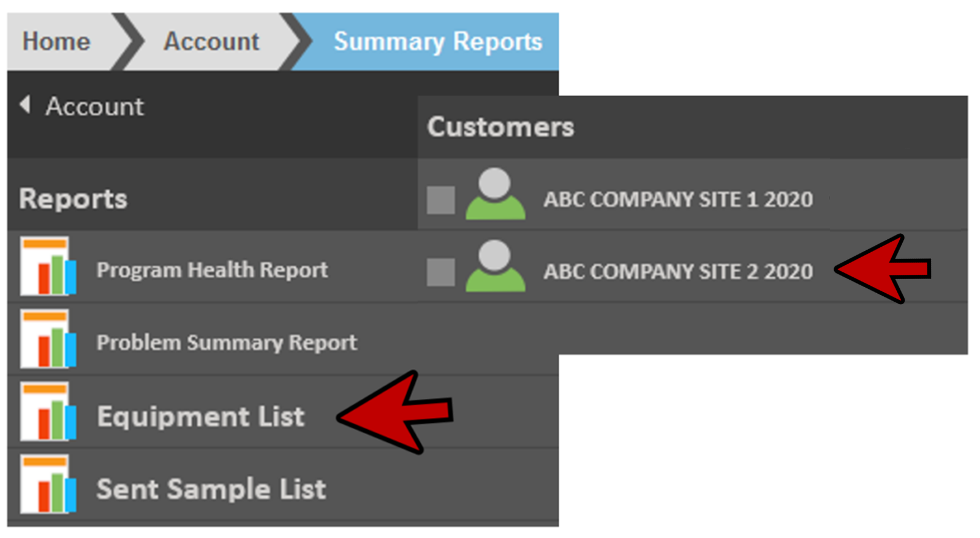Screen dimensions: 980x538
Task: Click the Sent Sample List chart icon
Action: click(48, 484)
